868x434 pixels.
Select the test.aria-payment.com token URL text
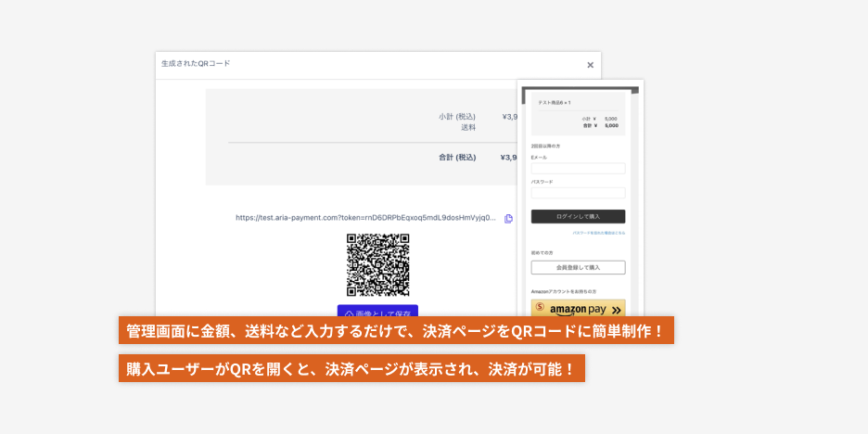point(366,218)
